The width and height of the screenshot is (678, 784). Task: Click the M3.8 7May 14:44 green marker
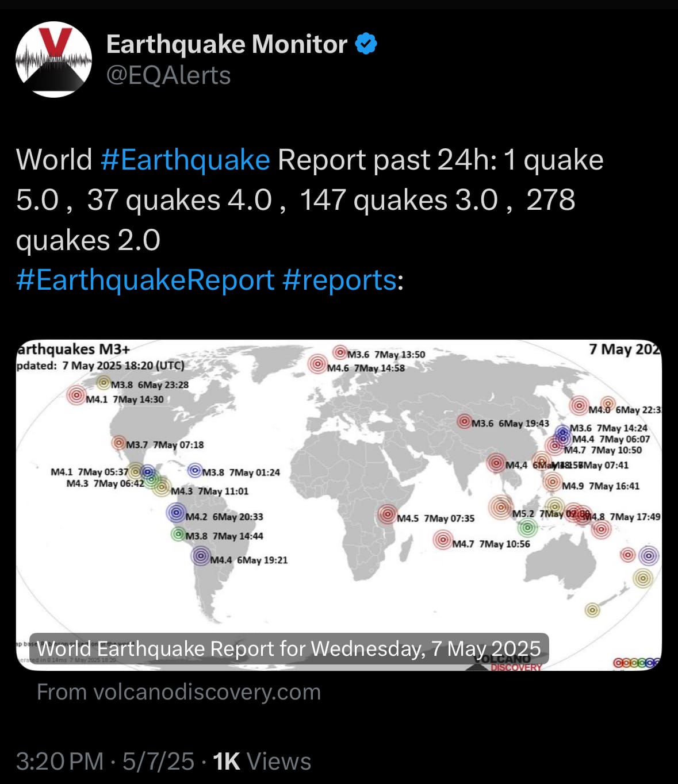pyautogui.click(x=178, y=535)
